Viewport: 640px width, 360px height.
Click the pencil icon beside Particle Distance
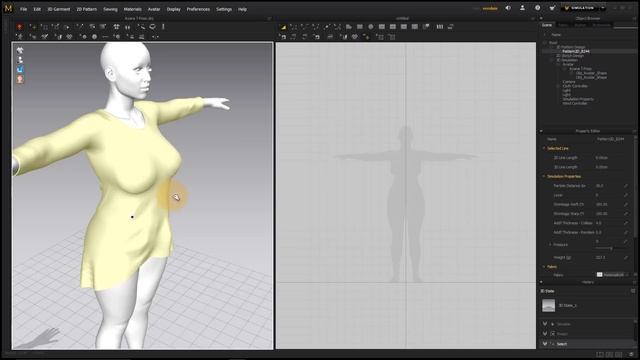point(626,186)
